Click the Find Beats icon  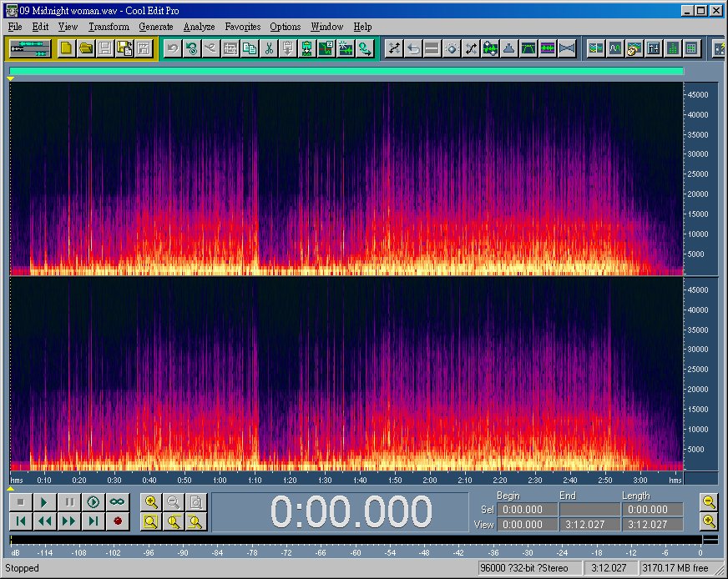pos(346,48)
